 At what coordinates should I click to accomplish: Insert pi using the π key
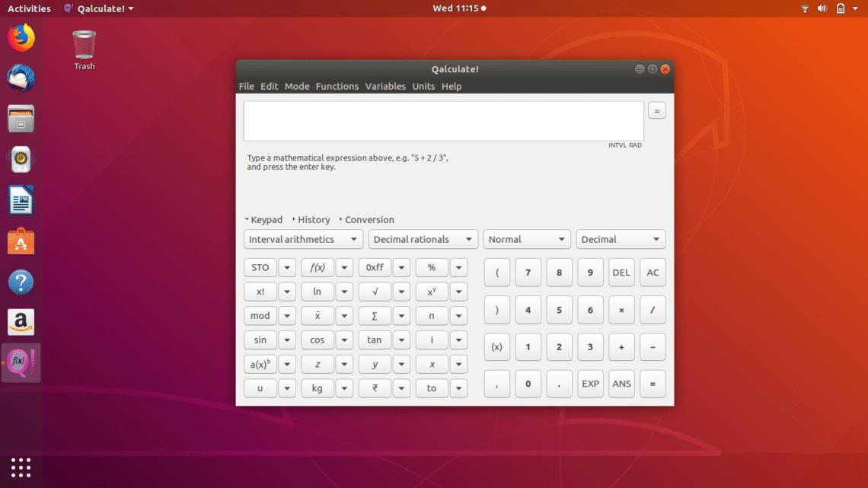tap(431, 315)
